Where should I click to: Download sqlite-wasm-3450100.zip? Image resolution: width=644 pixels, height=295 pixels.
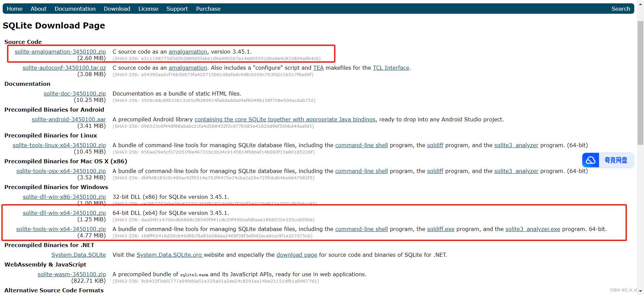tap(72, 274)
